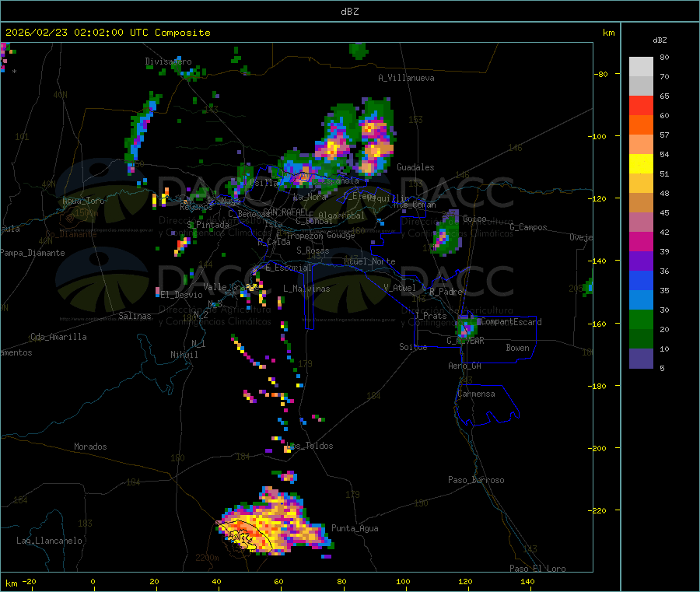Viewport: 700px width, 592px height.
Task: Select the 'Atuel_Norte' location label
Action: 369,261
